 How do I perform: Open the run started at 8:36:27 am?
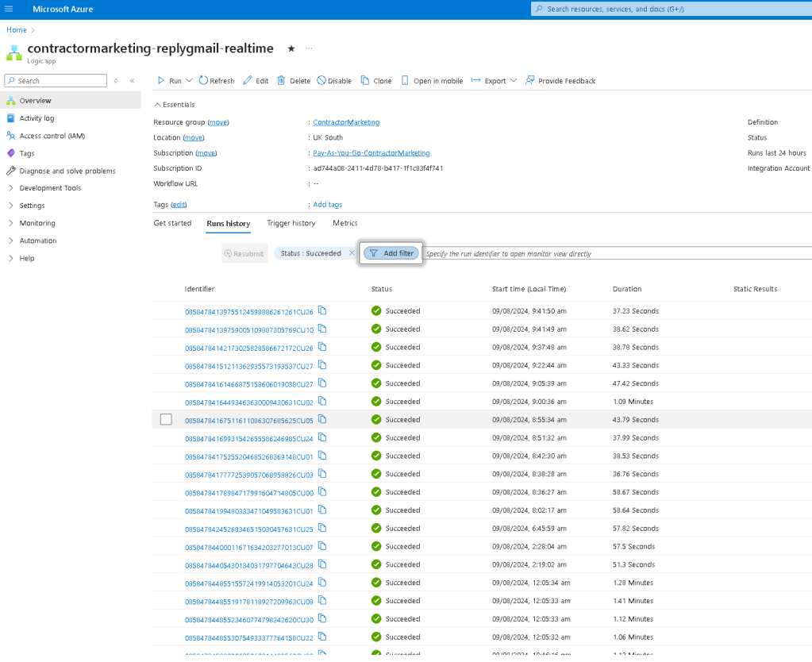click(249, 493)
